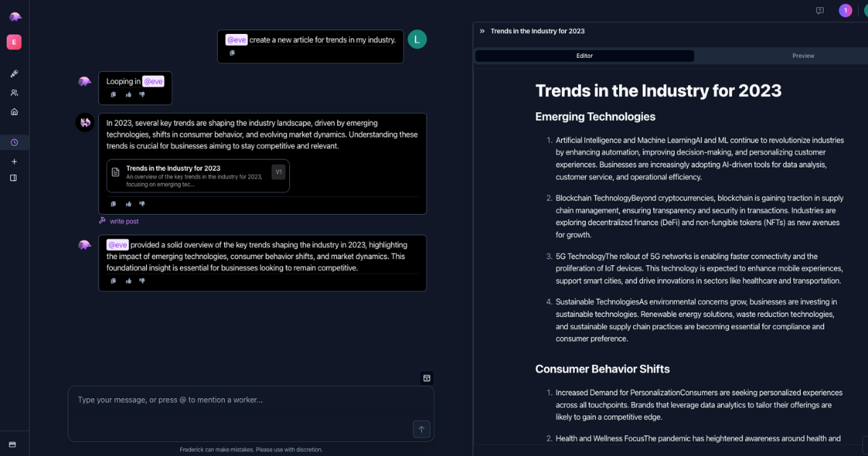
Task: Send the message with the arrow button
Action: pyautogui.click(x=422, y=429)
